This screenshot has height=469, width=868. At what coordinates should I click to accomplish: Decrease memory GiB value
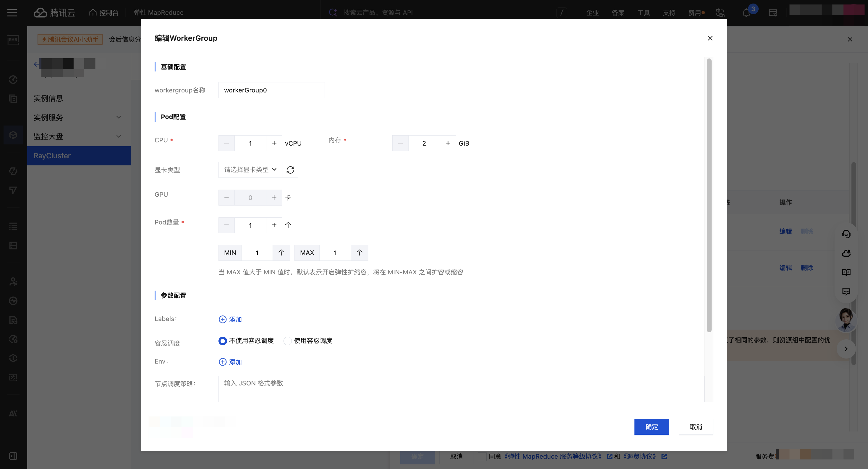pyautogui.click(x=400, y=143)
